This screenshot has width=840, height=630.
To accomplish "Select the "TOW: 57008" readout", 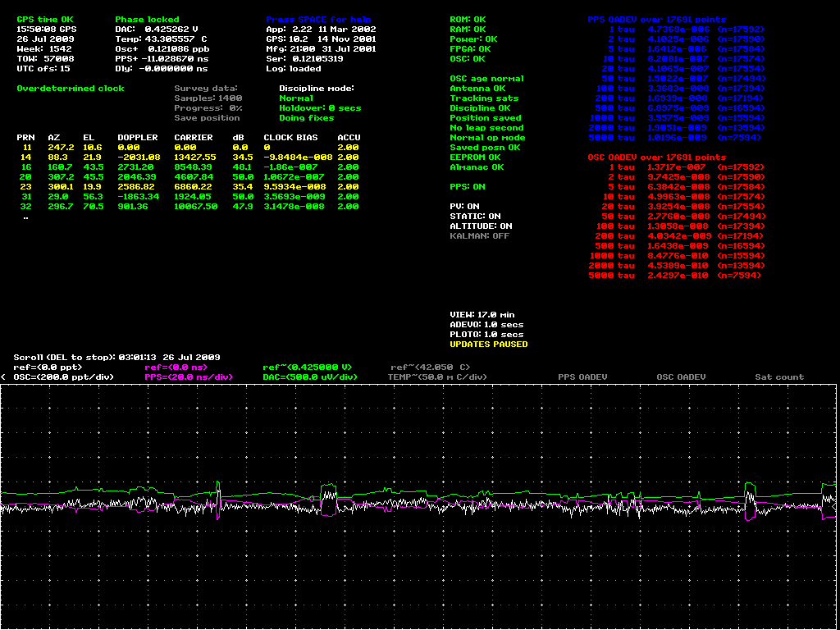I will [46, 59].
